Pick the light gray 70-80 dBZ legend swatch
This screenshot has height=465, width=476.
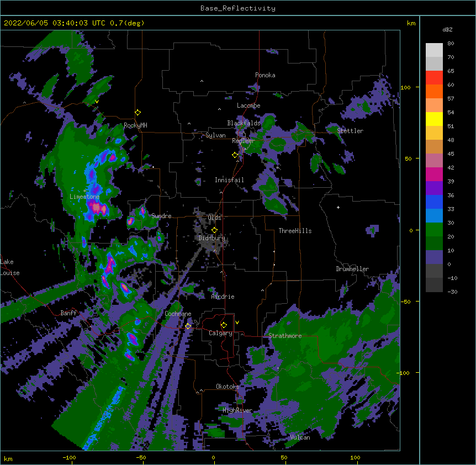pyautogui.click(x=434, y=50)
